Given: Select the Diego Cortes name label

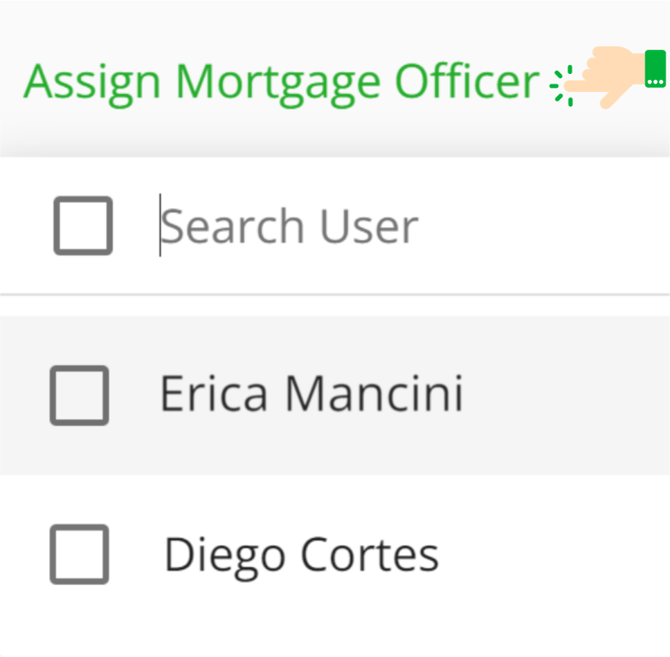Looking at the screenshot, I should (302, 555).
